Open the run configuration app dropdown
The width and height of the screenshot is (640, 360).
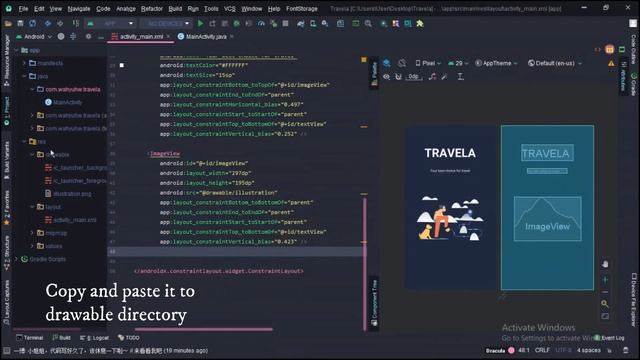[x=110, y=24]
